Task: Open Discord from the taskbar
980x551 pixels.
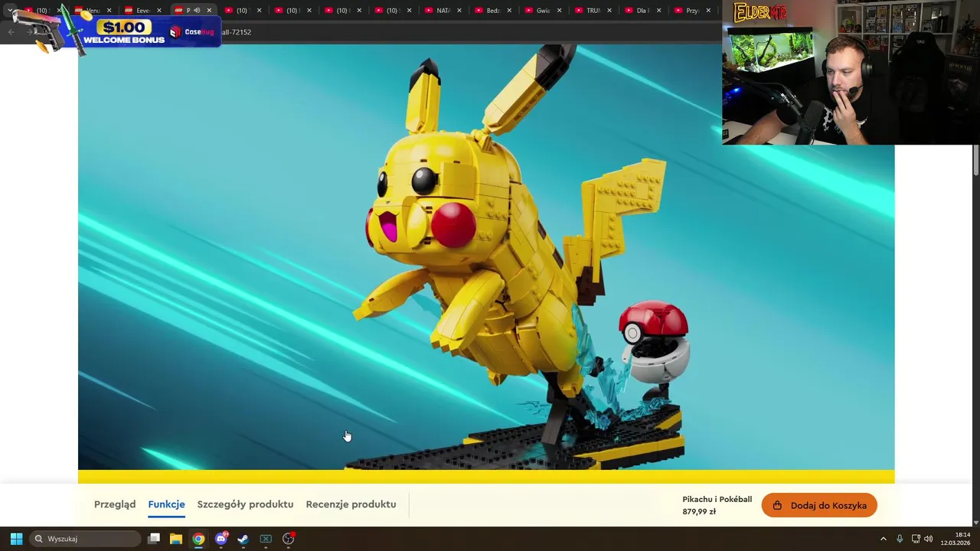Action: pyautogui.click(x=221, y=539)
